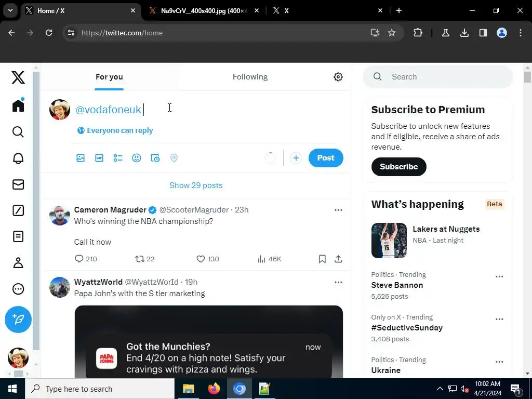532x399 pixels.
Task: Open Chrome three-dot menu
Action: coord(521,33)
